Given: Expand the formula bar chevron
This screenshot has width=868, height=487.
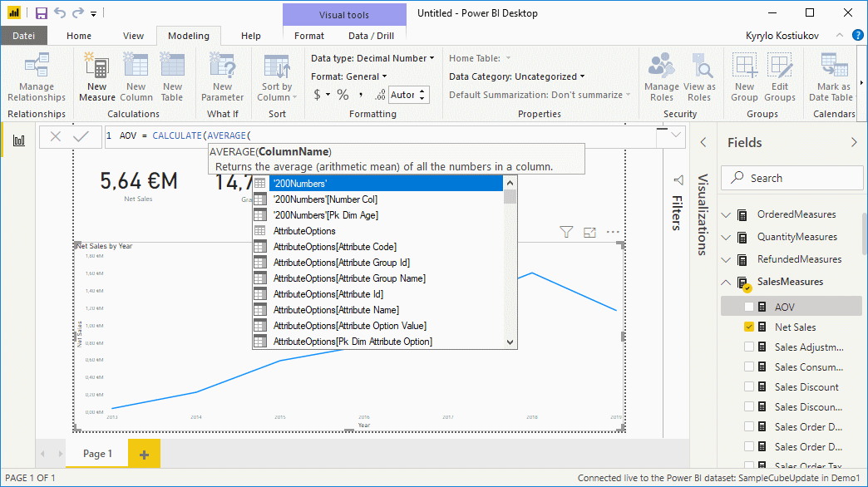Looking at the screenshot, I should (676, 135).
